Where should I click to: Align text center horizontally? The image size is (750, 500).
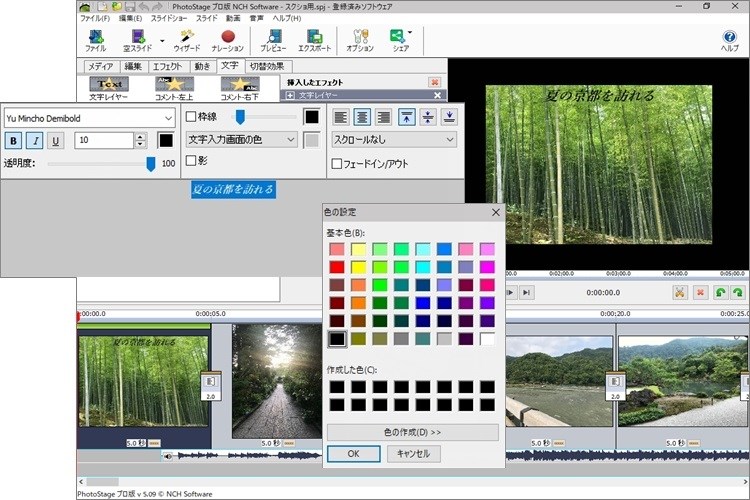362,117
